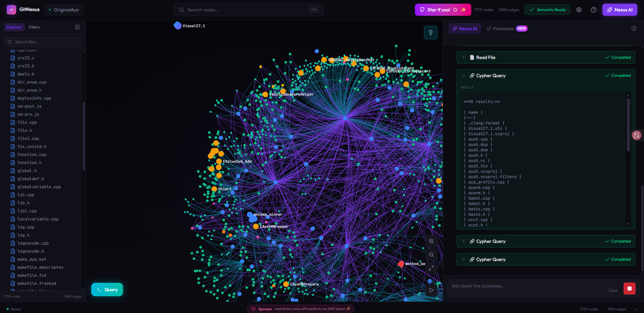644x313 pixels.
Task: Click the fit-to-screen expand icon
Action: click(431, 268)
